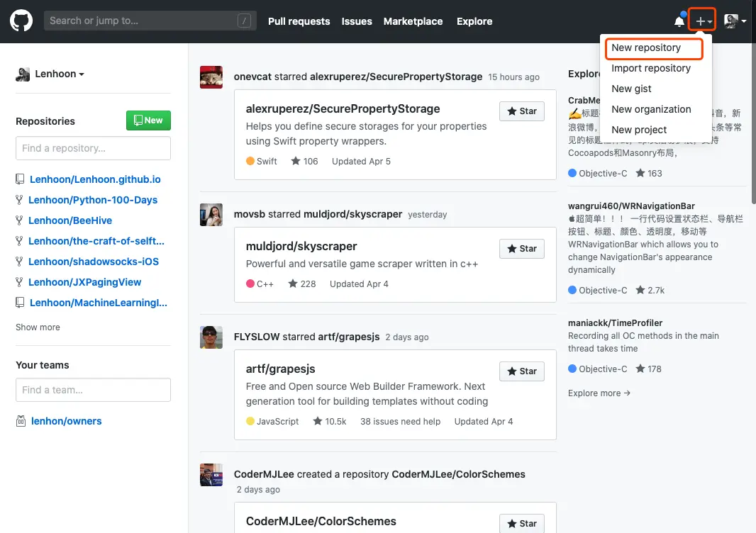Focus the Find a repository field

click(x=93, y=148)
